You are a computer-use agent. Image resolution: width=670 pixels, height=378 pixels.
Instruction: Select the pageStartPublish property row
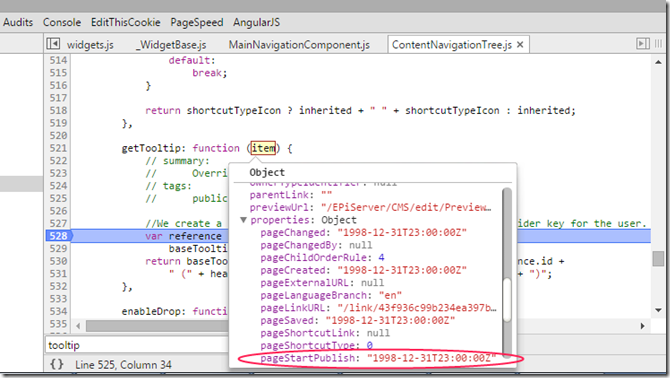coord(379,358)
